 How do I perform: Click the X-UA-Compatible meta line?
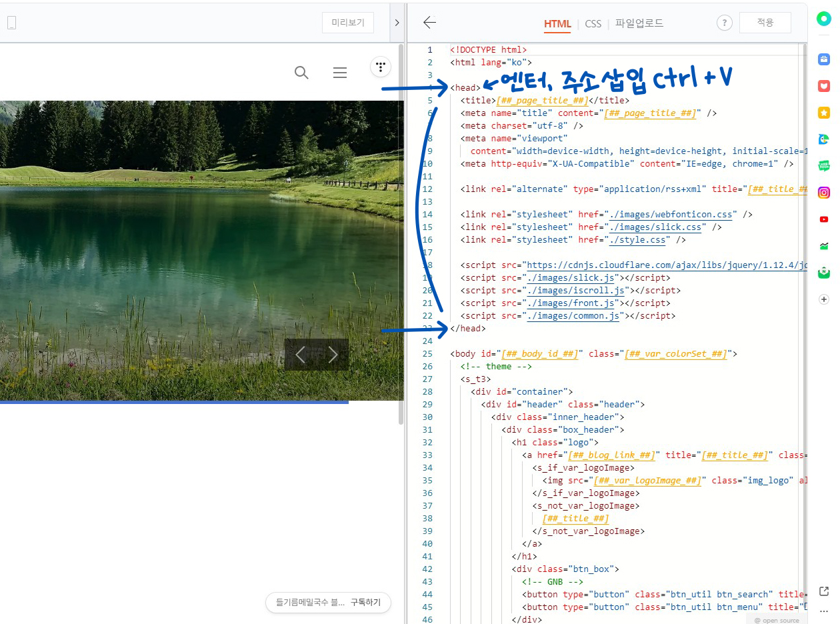627,164
